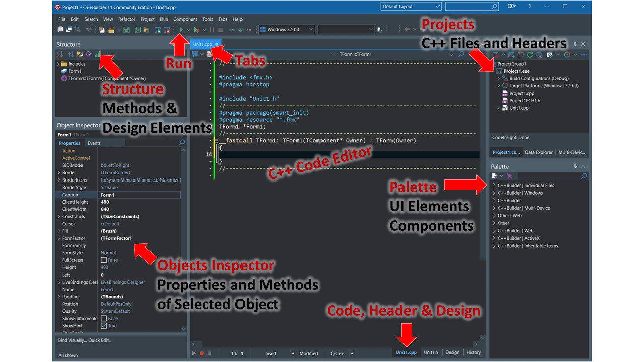Toggle the ShowHint checkbox
The height and width of the screenshot is (362, 644).
(104, 326)
